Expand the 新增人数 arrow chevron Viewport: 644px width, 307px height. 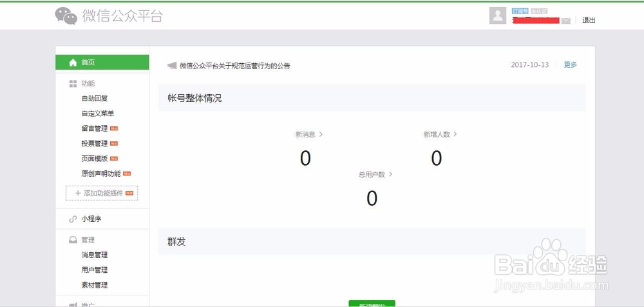click(x=455, y=134)
